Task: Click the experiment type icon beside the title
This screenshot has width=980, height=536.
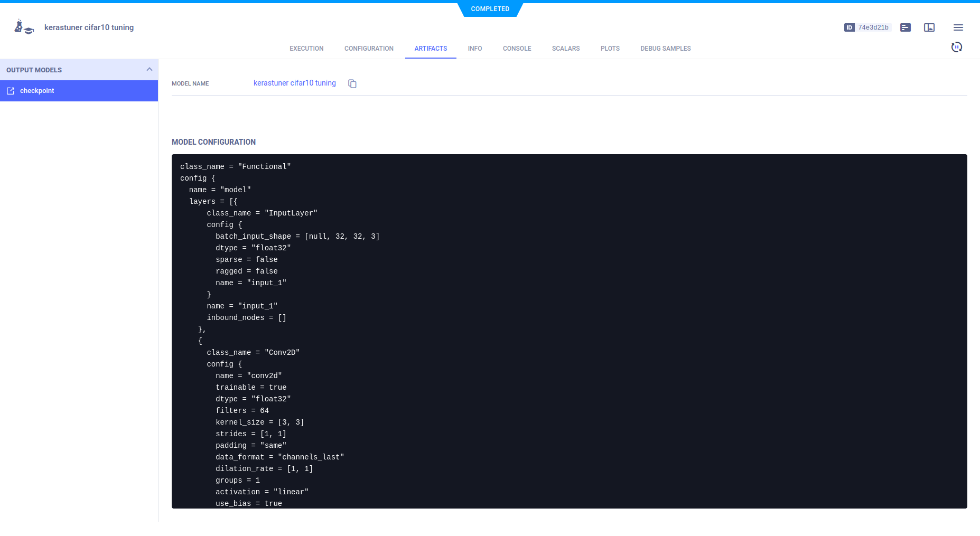Action: (x=24, y=27)
